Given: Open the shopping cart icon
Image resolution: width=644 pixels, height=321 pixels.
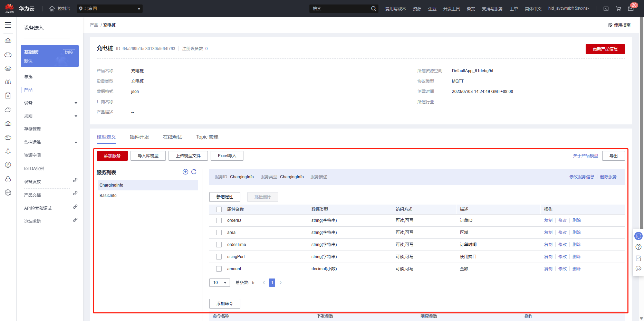Looking at the screenshot, I should pos(618,9).
